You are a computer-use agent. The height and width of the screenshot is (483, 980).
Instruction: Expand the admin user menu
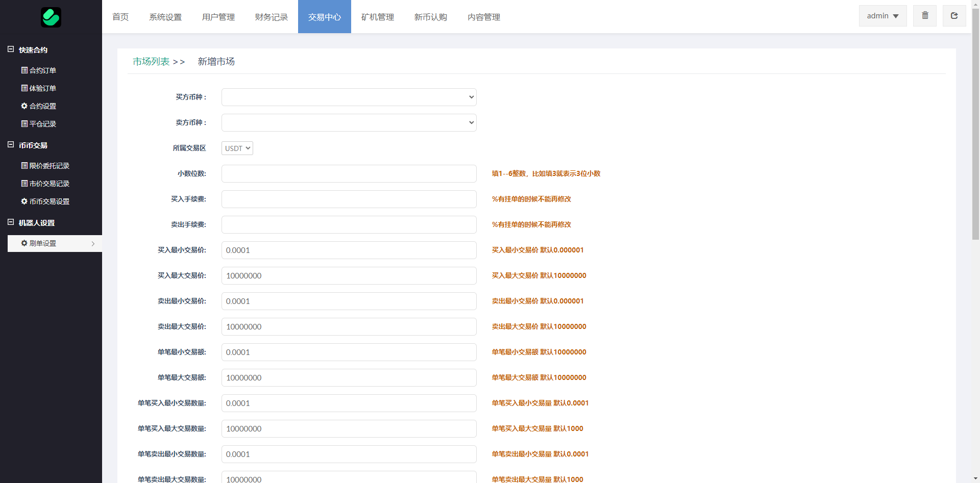pos(883,16)
